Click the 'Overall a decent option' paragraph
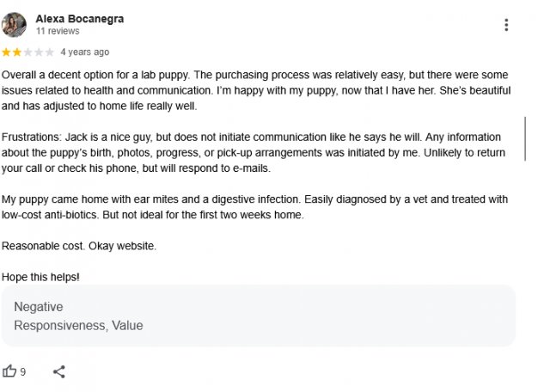The height and width of the screenshot is (392, 550). click(x=256, y=90)
